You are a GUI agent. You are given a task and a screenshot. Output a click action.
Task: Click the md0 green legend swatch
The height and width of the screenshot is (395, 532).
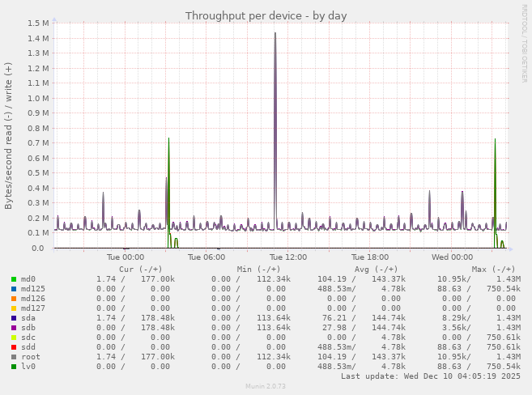click(x=14, y=279)
